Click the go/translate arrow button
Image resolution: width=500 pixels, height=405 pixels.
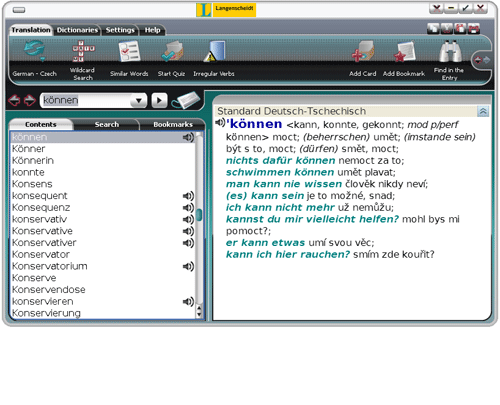(159, 100)
